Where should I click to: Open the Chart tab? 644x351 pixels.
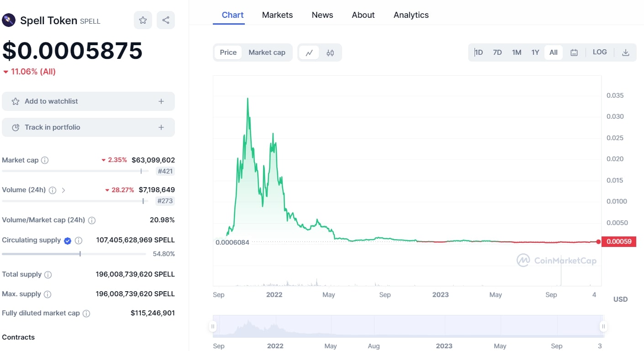[x=232, y=15]
